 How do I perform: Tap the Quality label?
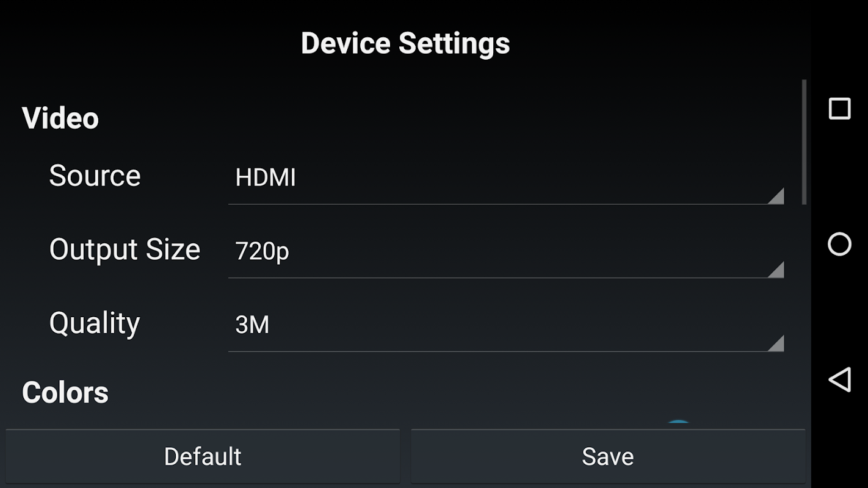95,323
